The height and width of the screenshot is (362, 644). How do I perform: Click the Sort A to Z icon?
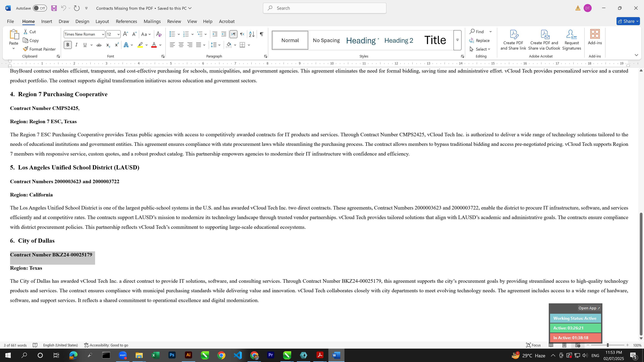point(252,34)
